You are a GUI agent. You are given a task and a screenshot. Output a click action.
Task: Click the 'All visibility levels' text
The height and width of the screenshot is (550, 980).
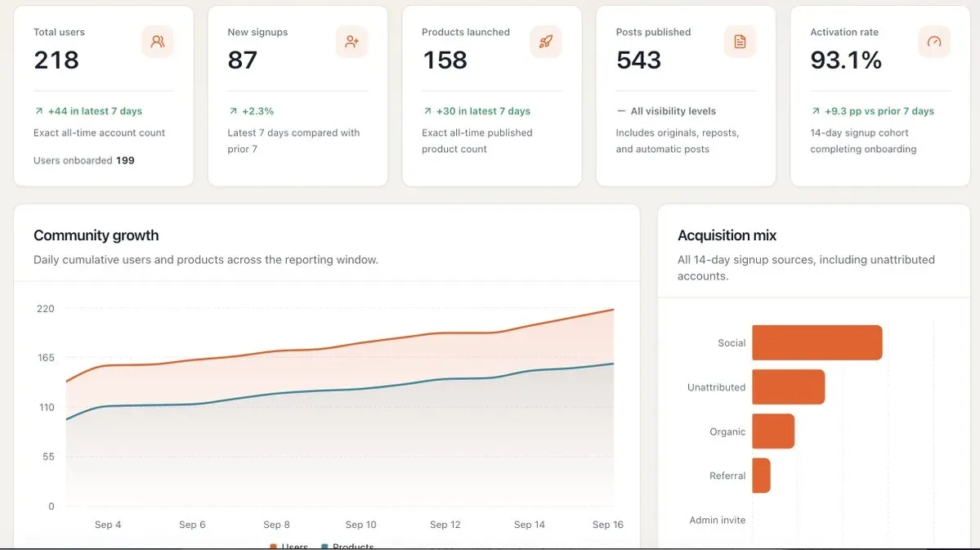point(673,110)
